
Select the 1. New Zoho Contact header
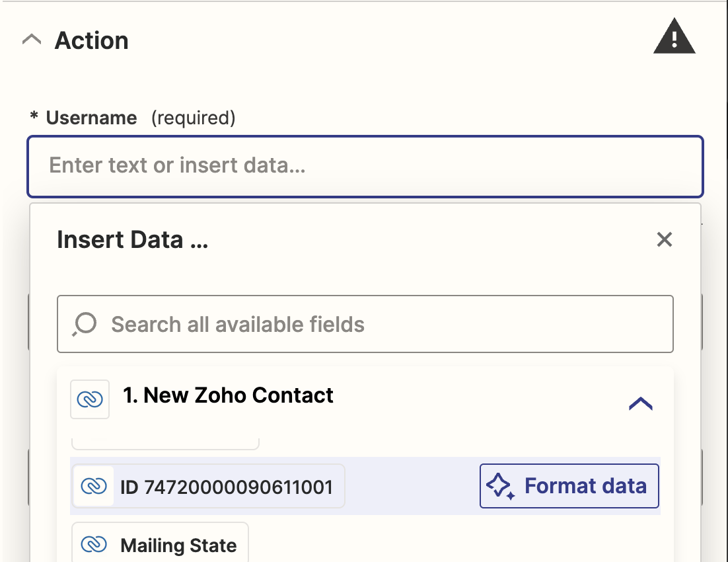click(228, 395)
